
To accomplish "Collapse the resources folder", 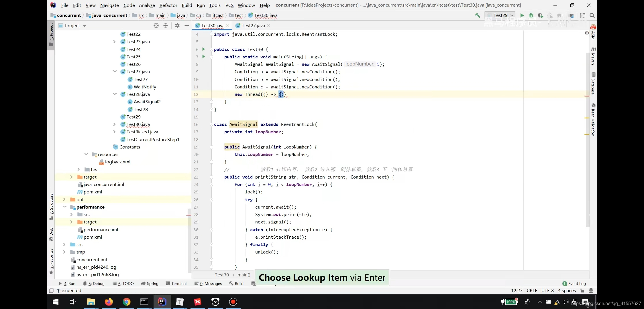I will point(86,154).
